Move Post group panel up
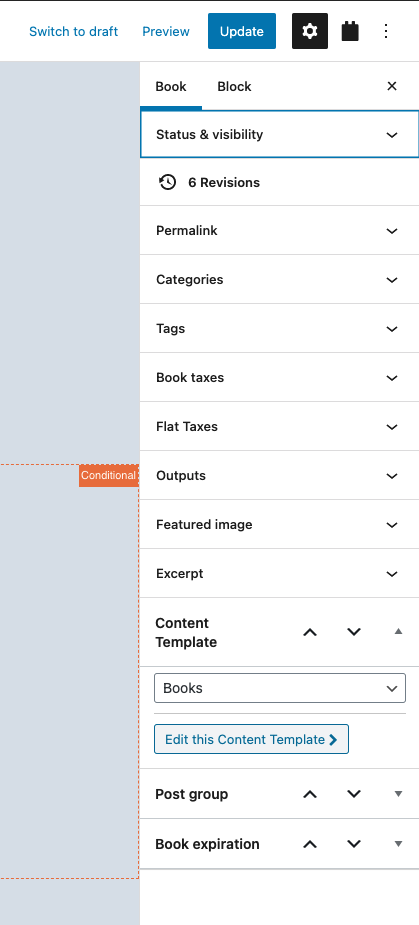This screenshot has width=419, height=925. pos(310,794)
